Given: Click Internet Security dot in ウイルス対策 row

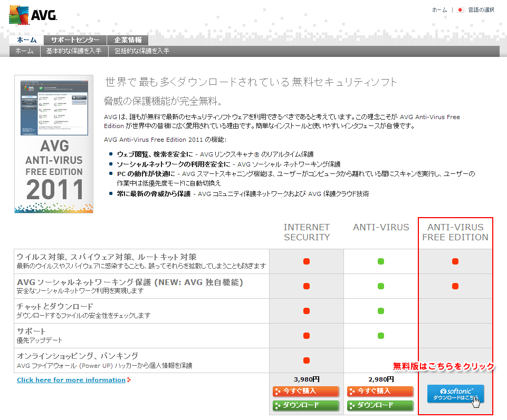Looking at the screenshot, I should [307, 261].
